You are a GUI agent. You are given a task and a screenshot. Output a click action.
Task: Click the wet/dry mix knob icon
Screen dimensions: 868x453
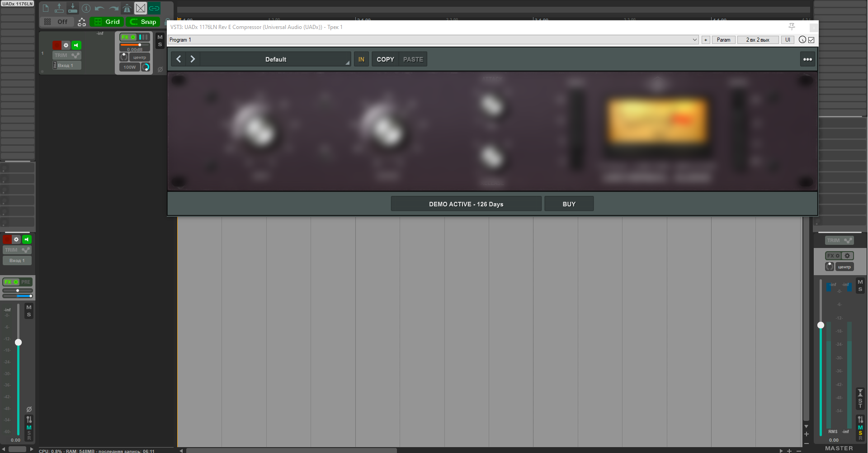pyautogui.click(x=802, y=40)
